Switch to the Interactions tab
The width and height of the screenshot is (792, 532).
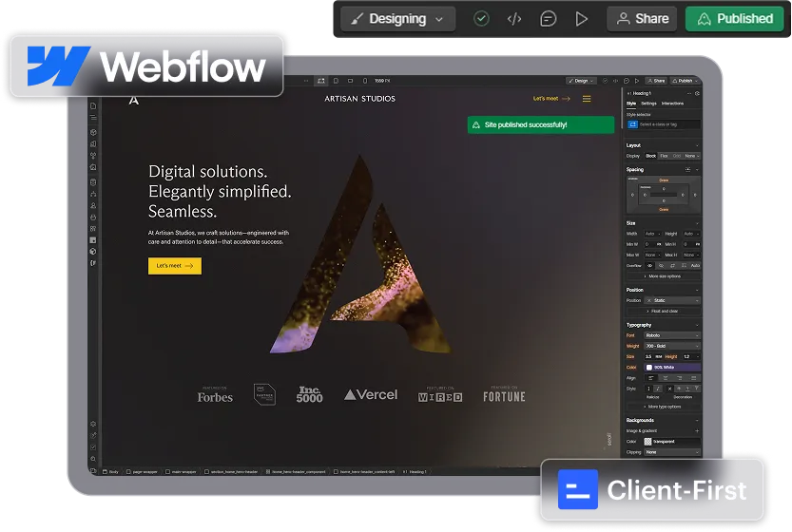coord(672,104)
